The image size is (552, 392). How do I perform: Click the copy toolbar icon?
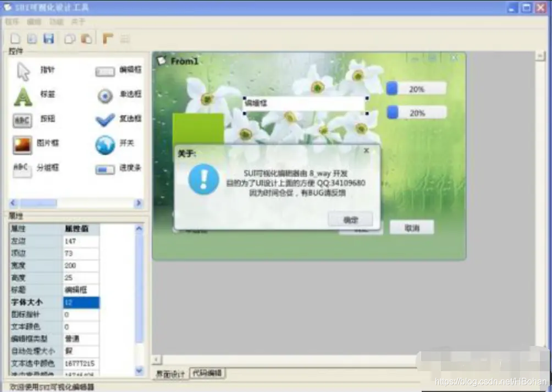click(x=70, y=38)
